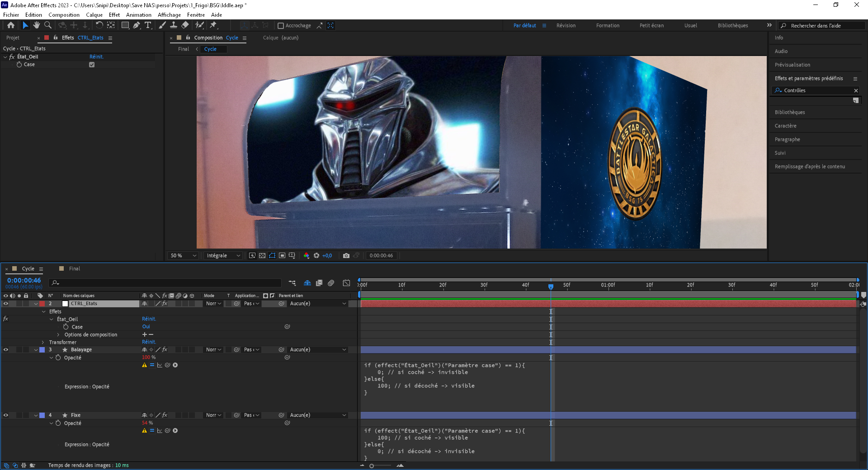Click the expression pick whip for Balayage Opacité

tap(167, 365)
